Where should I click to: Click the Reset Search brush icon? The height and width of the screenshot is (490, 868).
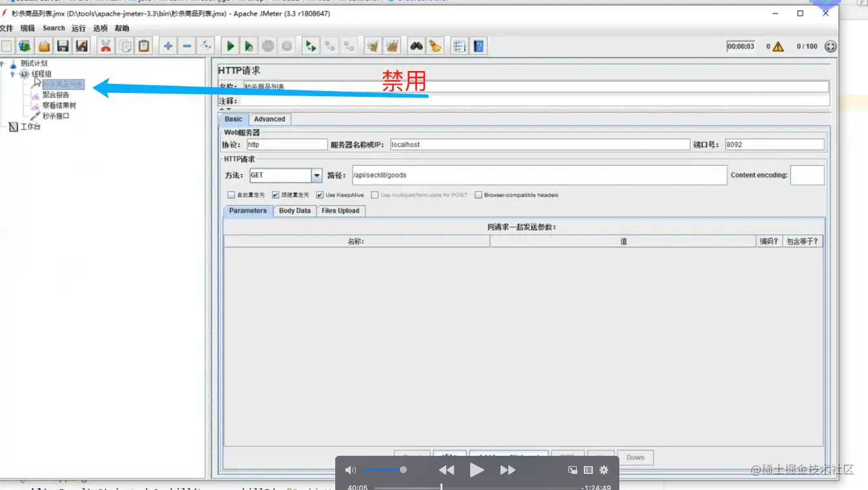[435, 46]
